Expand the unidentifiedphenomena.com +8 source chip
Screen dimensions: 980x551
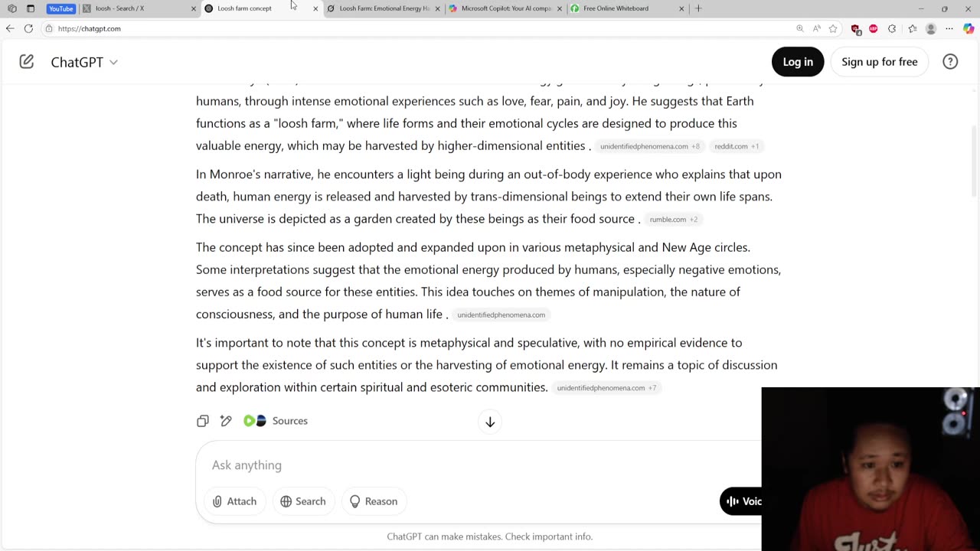coord(649,146)
